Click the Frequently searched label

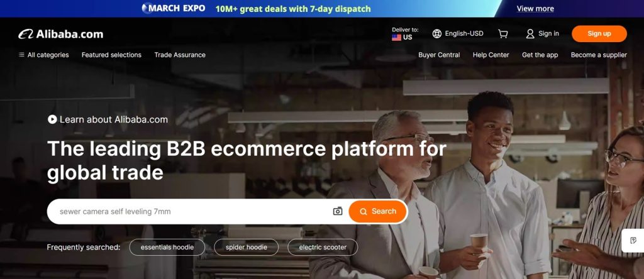[84, 248]
